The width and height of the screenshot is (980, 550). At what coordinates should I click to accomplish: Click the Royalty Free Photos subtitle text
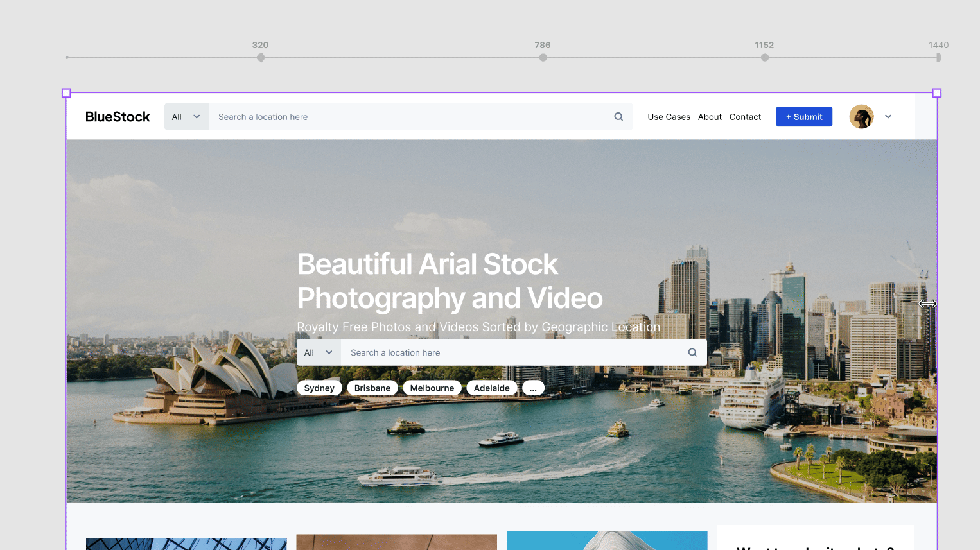pos(478,327)
